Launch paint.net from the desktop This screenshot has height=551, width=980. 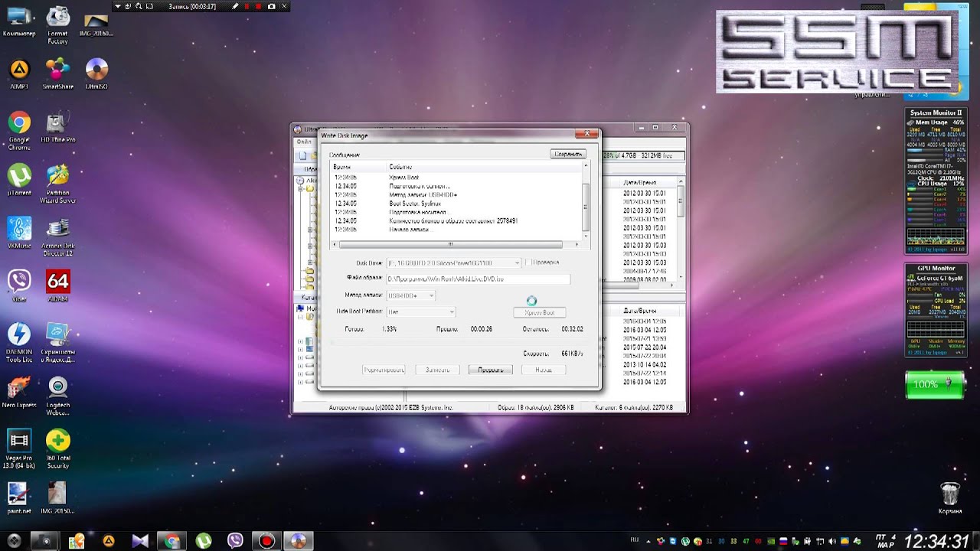click(19, 497)
